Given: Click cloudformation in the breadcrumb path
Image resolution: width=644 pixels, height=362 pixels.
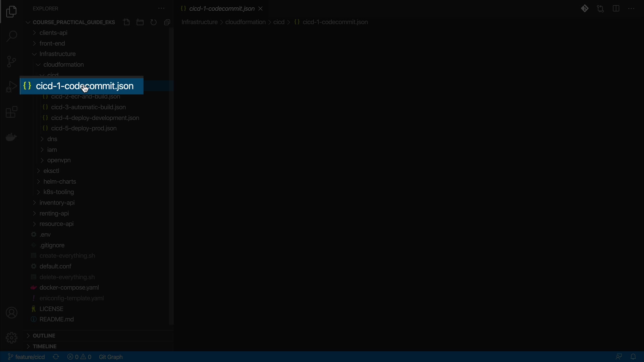Looking at the screenshot, I should tap(245, 22).
